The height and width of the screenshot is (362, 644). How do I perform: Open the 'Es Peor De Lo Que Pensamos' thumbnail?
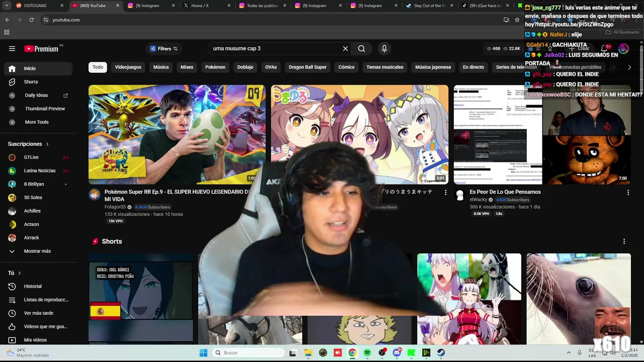click(x=542, y=134)
